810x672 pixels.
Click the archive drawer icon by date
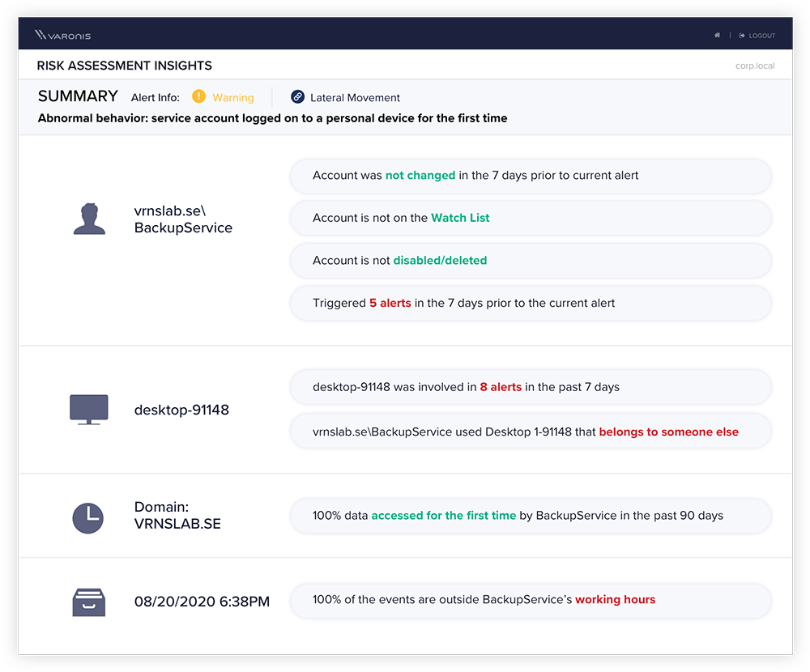[89, 602]
